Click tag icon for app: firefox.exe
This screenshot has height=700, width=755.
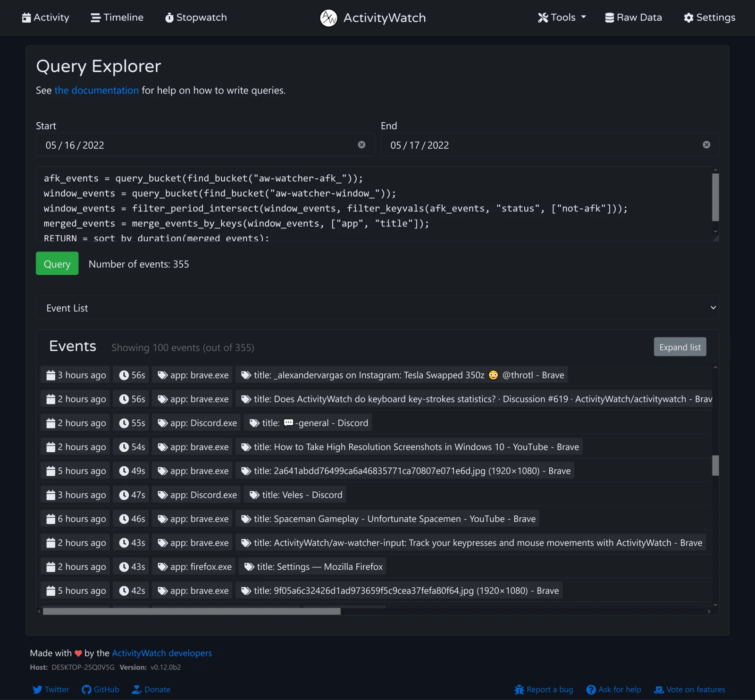(x=163, y=567)
